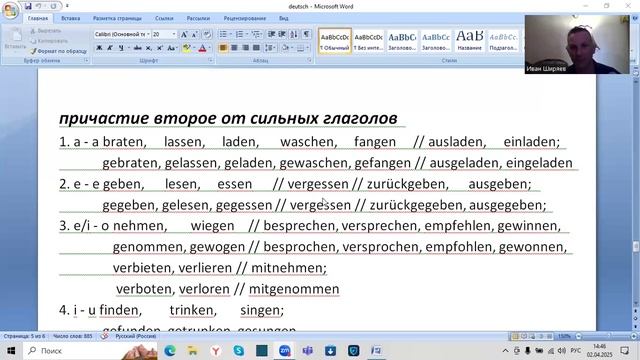Open Zoom from the taskbar

tap(284, 351)
